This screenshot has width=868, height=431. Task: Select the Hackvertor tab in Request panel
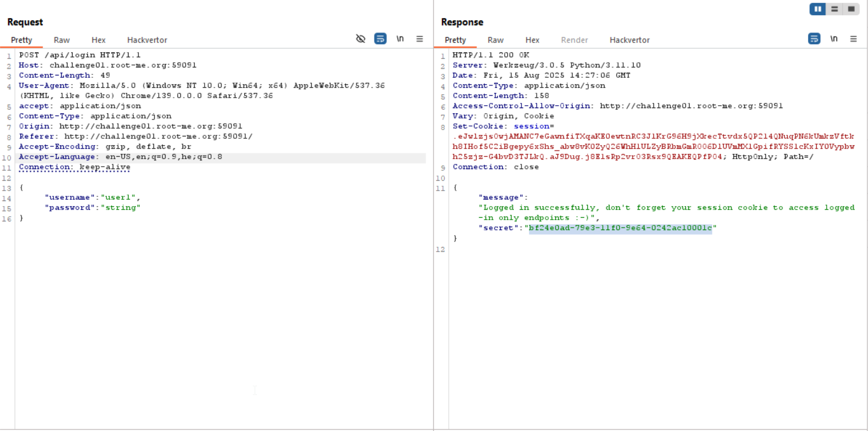click(147, 40)
